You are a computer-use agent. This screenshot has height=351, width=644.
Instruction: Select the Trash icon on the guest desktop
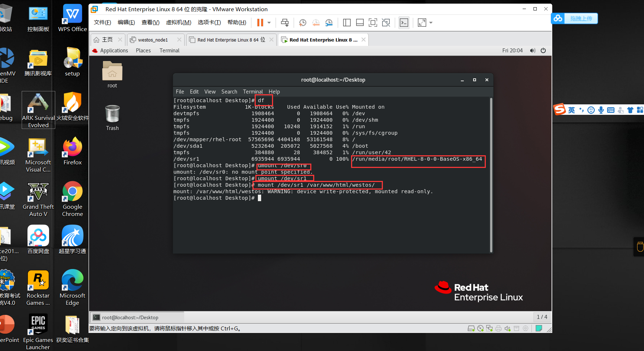click(112, 118)
